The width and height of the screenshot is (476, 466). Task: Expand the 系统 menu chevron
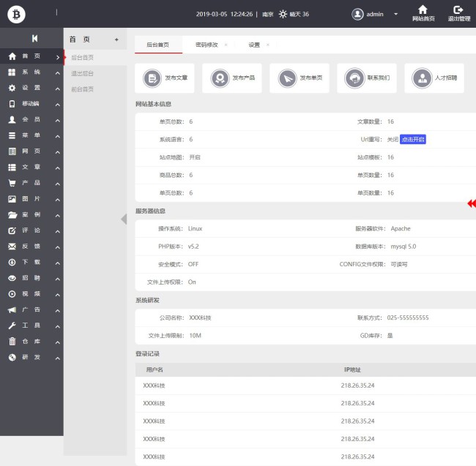pos(58,72)
